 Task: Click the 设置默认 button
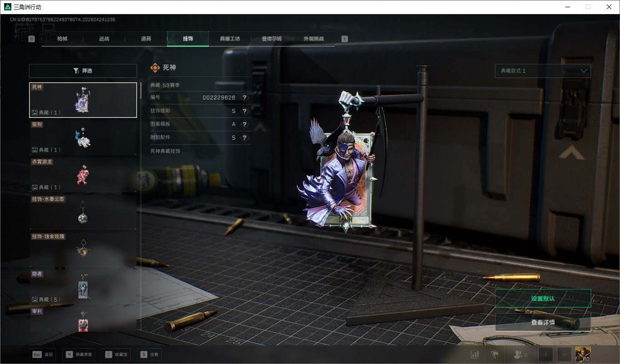click(543, 298)
